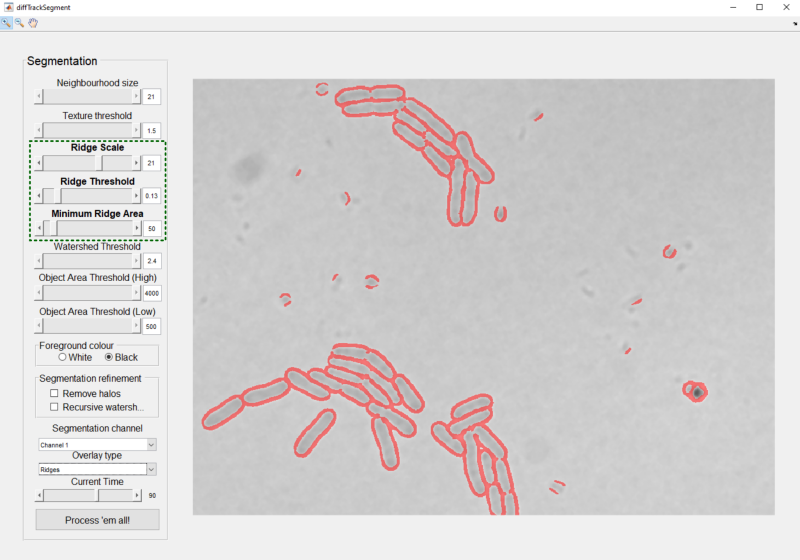
Task: Click Texture threshold slider right arrow
Action: click(136, 130)
